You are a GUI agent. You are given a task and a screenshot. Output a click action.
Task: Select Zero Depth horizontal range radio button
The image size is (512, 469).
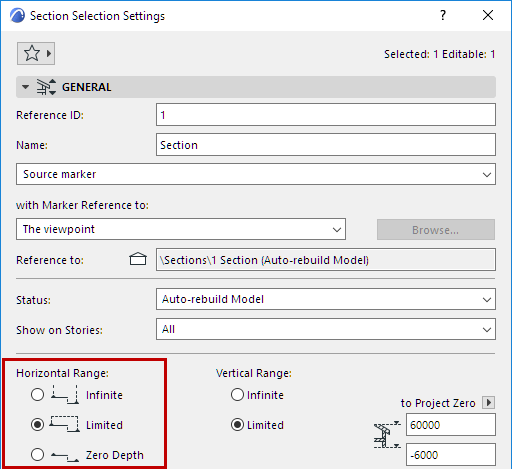point(37,455)
